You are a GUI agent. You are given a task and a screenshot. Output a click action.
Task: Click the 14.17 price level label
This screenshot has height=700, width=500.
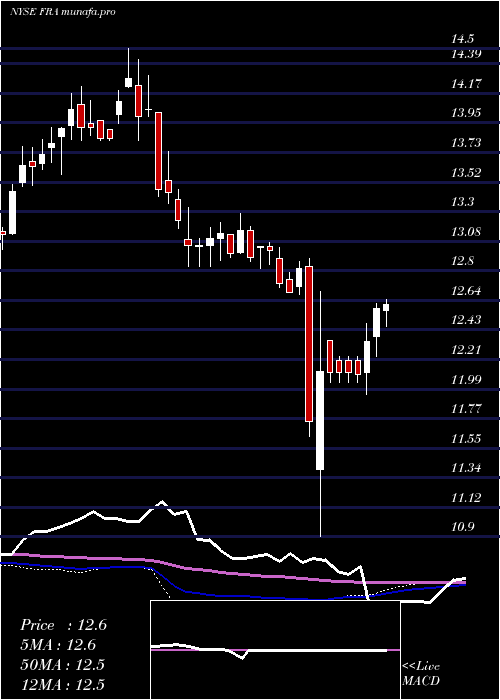click(x=466, y=83)
